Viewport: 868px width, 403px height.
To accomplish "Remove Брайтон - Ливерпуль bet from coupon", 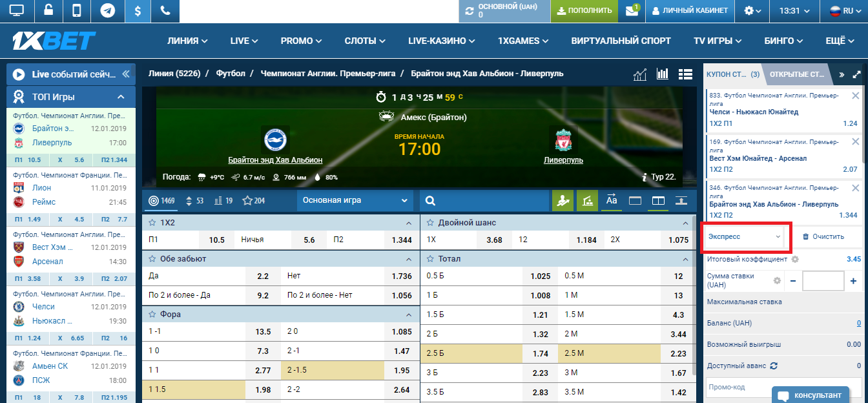I will tap(856, 189).
